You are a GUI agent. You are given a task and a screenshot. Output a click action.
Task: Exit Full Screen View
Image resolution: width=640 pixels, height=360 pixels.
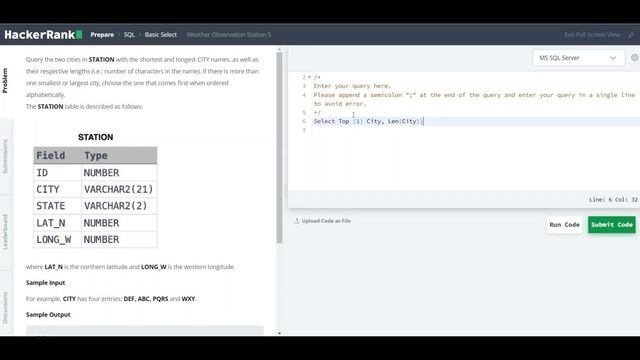coord(592,35)
